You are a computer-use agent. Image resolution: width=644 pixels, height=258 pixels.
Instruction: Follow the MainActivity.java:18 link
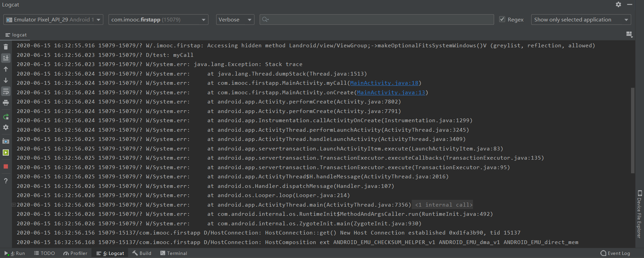click(384, 83)
